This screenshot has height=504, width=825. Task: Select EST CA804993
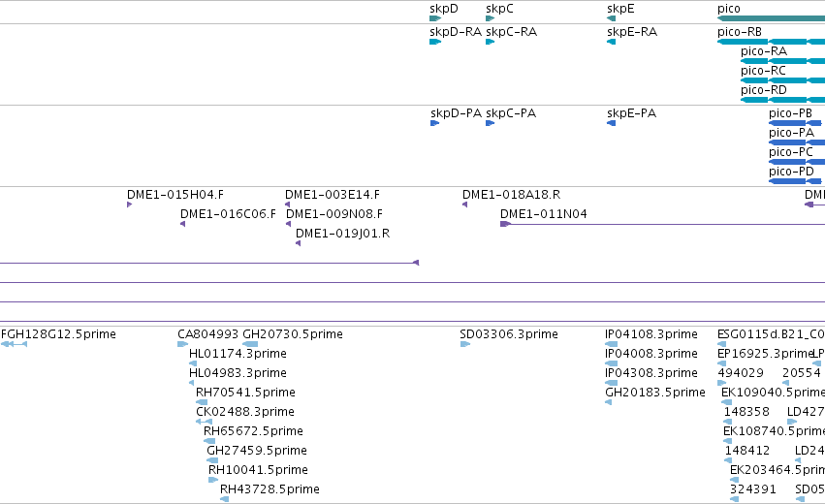(182, 344)
